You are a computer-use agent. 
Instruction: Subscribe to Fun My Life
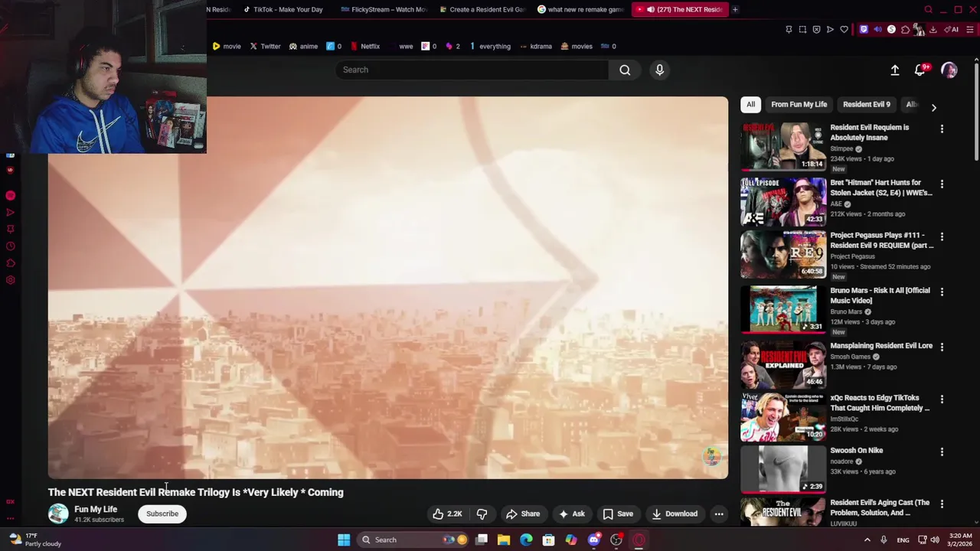pyautogui.click(x=162, y=514)
